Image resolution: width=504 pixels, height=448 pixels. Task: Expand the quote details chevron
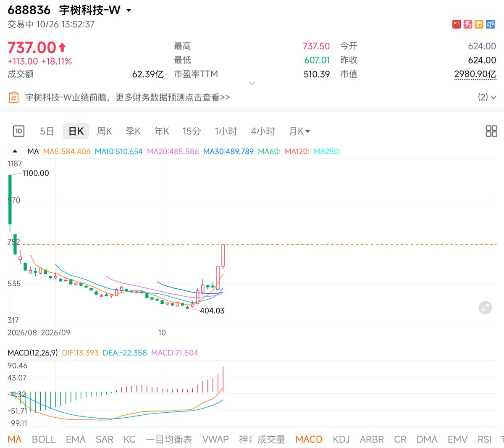click(x=252, y=84)
